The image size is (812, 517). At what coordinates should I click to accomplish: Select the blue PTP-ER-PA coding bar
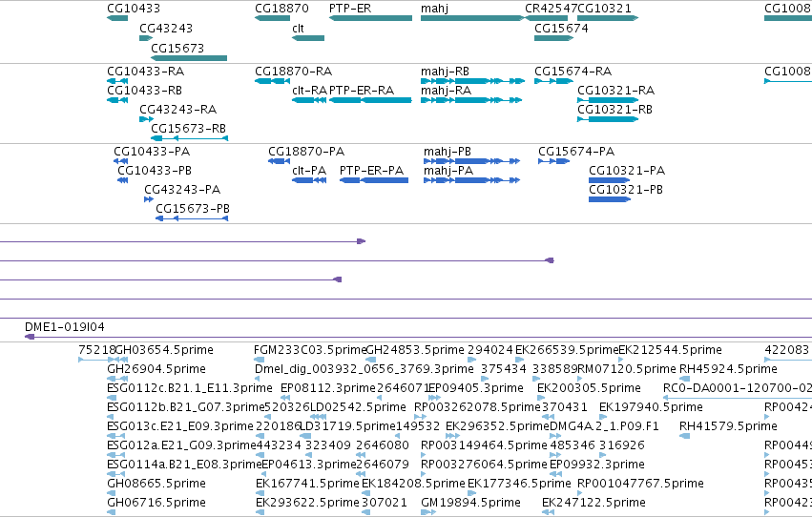point(374,180)
